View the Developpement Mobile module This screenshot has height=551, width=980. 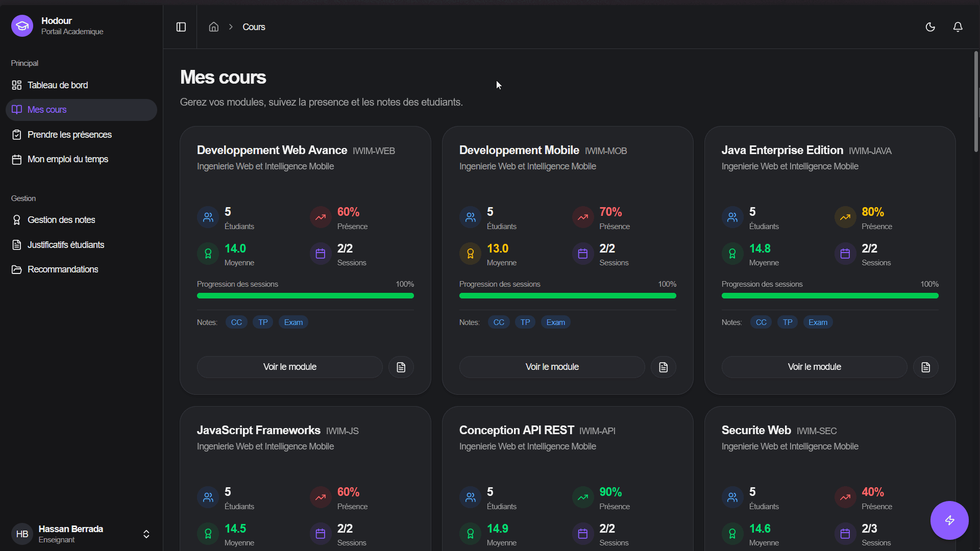pos(552,367)
